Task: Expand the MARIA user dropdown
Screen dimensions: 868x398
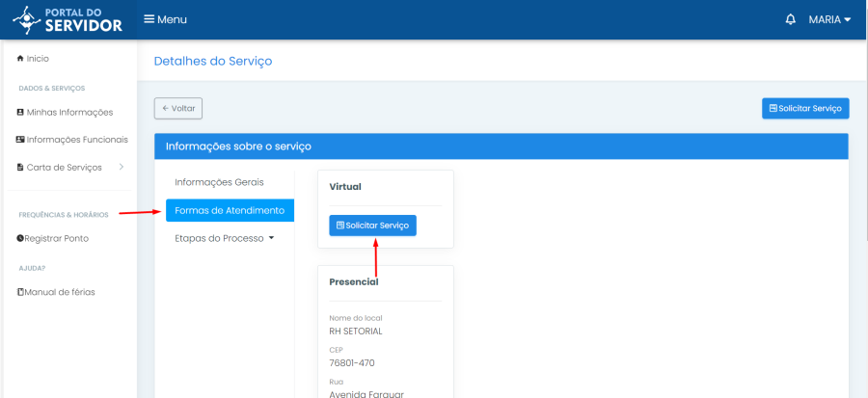Action: (829, 19)
